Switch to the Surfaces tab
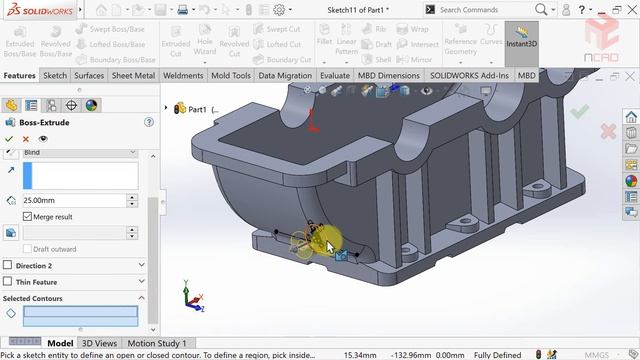Screen dimensions: 640x360 pos(89,76)
